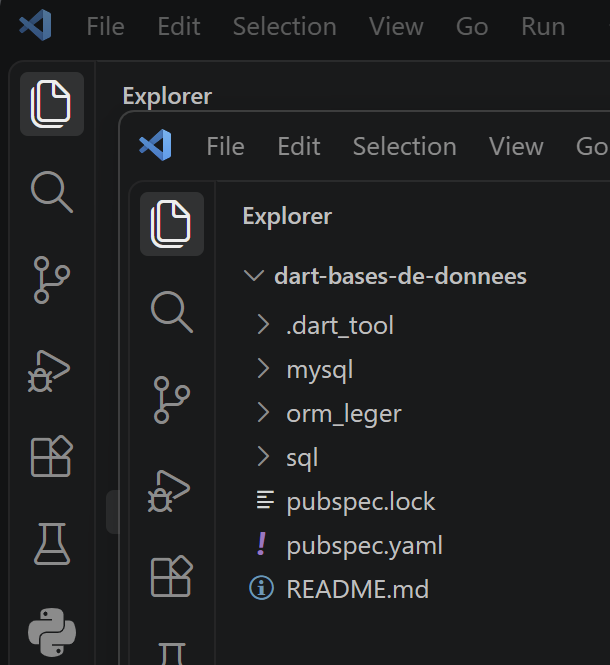610x665 pixels.
Task: Open README.md file
Action: pyautogui.click(x=358, y=589)
